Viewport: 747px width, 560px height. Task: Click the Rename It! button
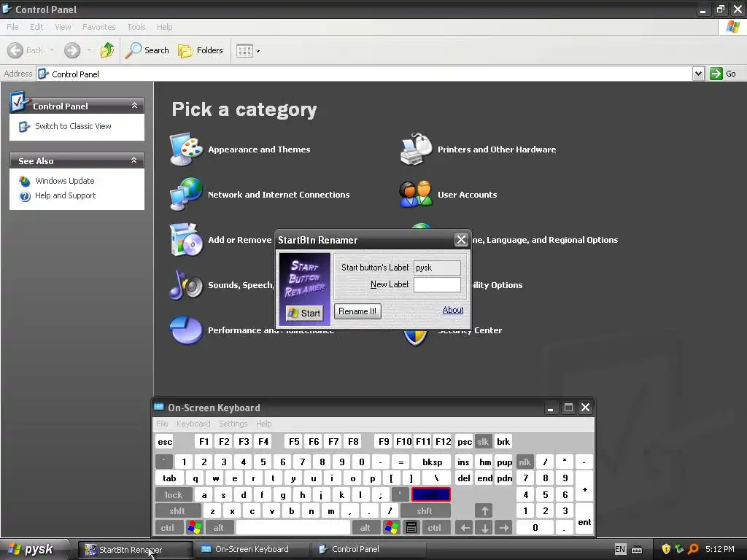[357, 311]
